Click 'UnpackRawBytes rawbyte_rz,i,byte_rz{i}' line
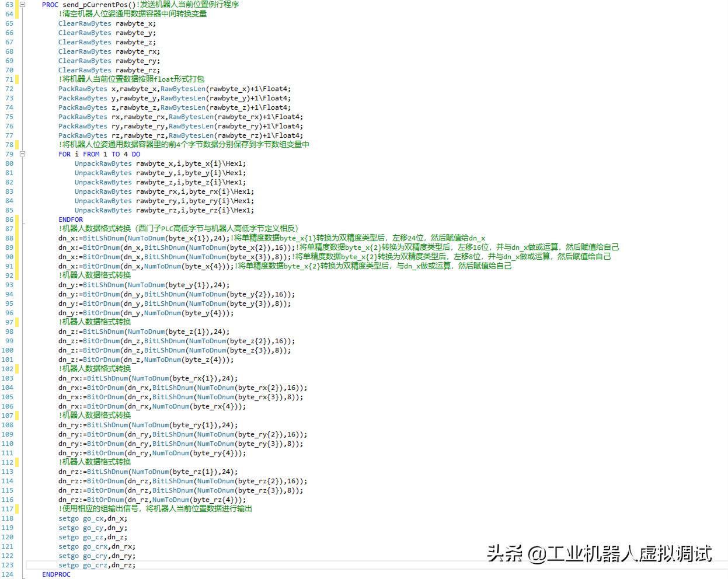 pos(164,210)
